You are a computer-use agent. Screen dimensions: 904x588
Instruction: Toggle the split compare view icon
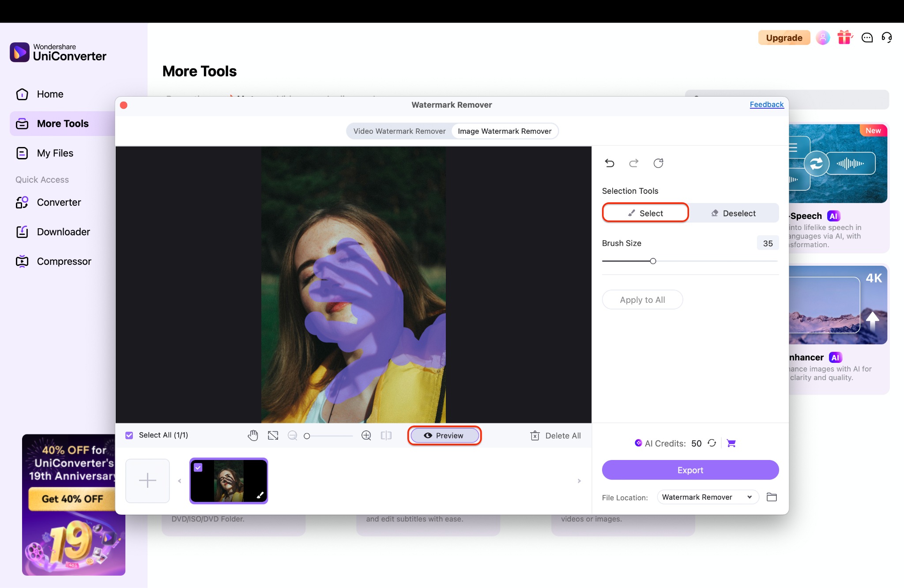[x=386, y=436]
